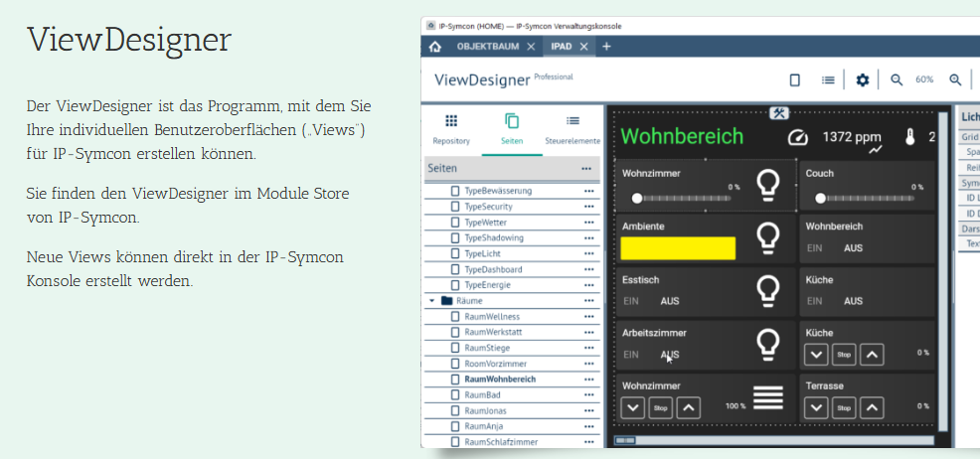The image size is (980, 459).
Task: Select the RaumAnja page
Action: [485, 426]
